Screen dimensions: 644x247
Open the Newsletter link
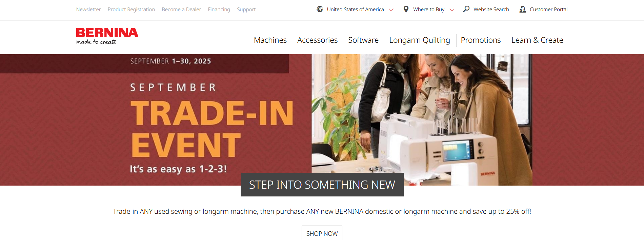pos(88,9)
